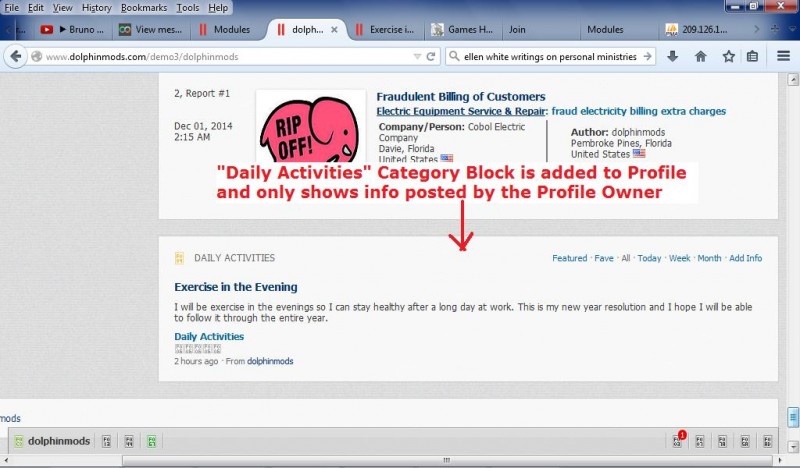
Task: Click the address bar URL field
Action: (x=224, y=57)
